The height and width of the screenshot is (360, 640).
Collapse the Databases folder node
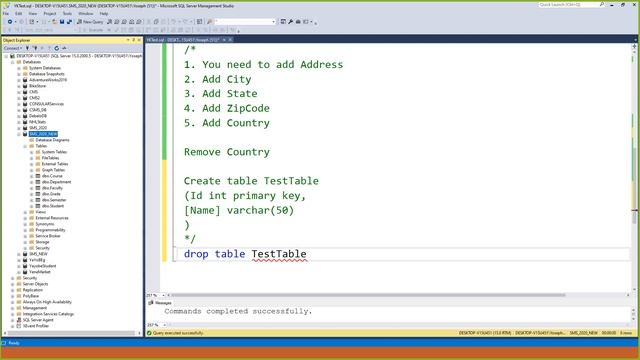click(13, 62)
